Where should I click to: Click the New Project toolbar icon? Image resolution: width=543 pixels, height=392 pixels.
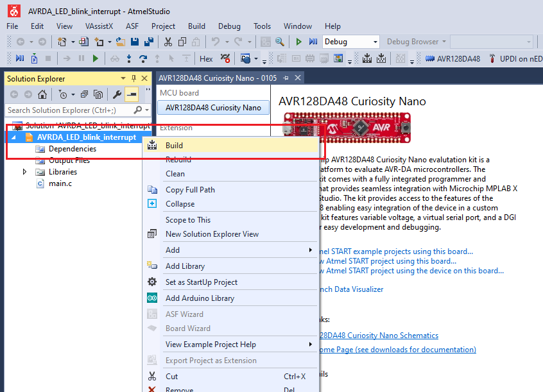coord(62,42)
